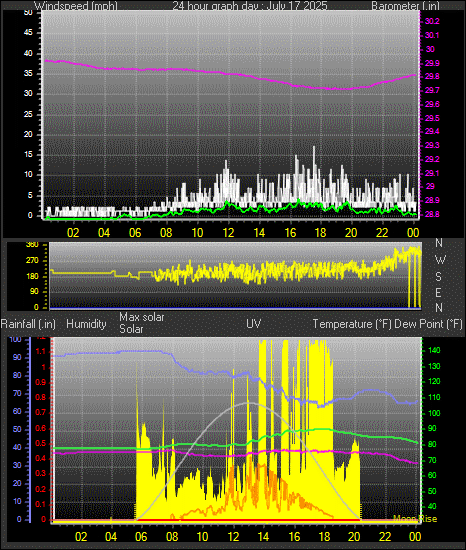The image size is (466, 550).
Task: Select the 45 mark on the windspeed axis
Action: point(28,33)
